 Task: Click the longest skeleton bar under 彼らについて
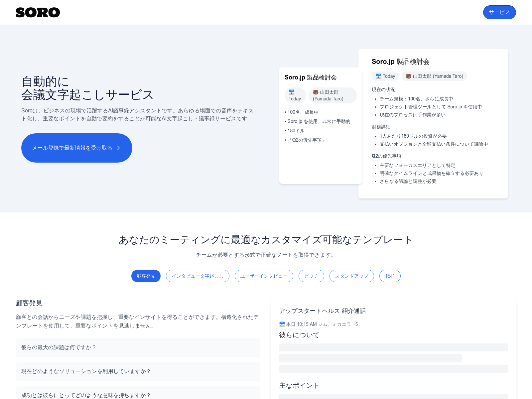pyautogui.click(x=393, y=347)
